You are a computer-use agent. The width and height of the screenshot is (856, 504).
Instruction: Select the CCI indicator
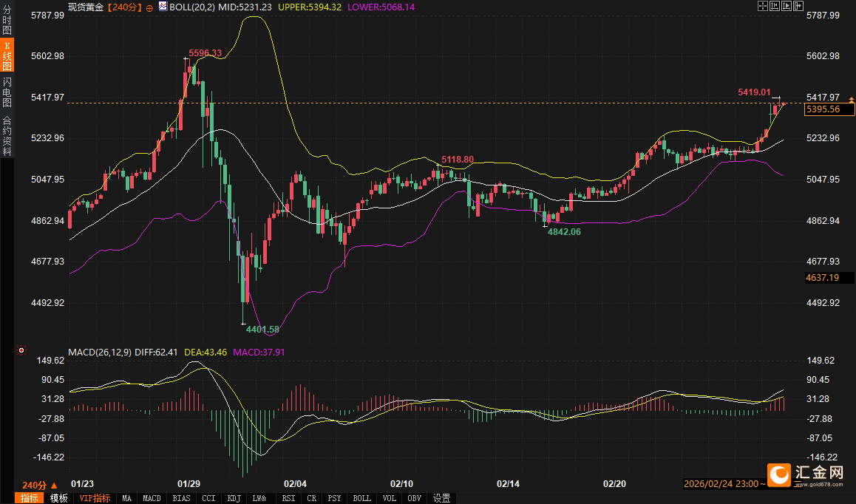[x=208, y=498]
